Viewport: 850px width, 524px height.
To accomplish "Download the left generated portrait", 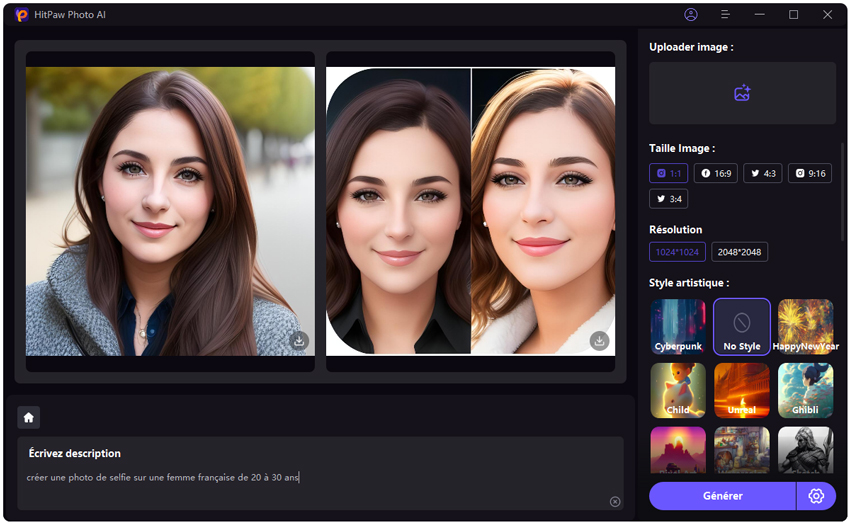I will (x=298, y=341).
